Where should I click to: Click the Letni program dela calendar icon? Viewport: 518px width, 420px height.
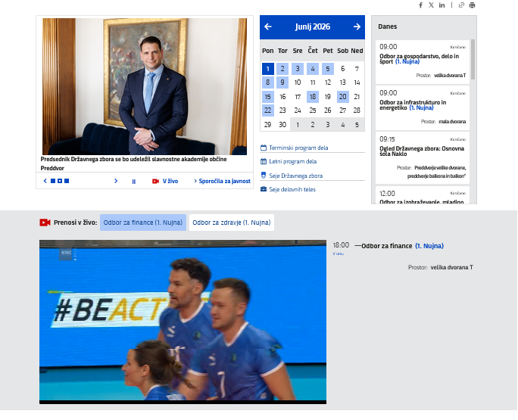(264, 161)
